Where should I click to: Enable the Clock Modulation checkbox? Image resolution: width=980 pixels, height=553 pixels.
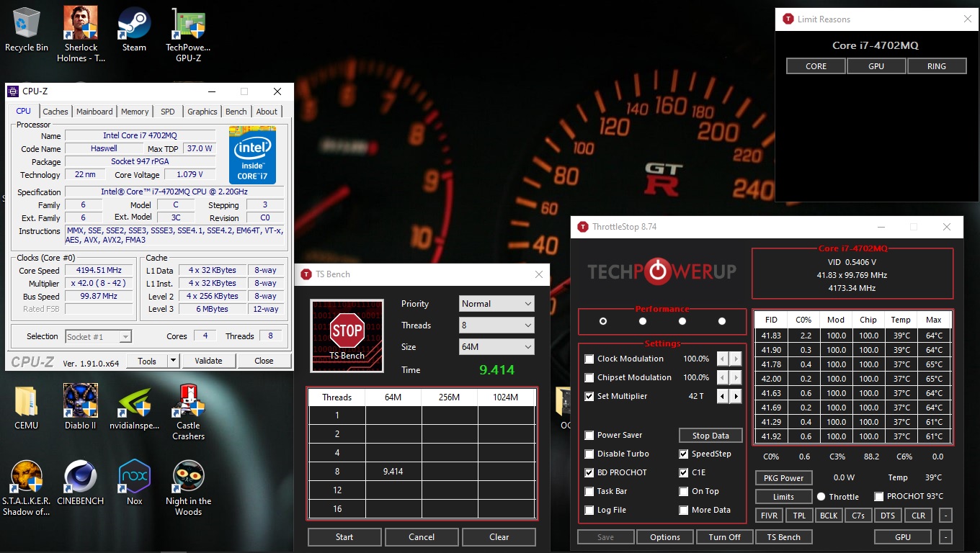point(589,359)
